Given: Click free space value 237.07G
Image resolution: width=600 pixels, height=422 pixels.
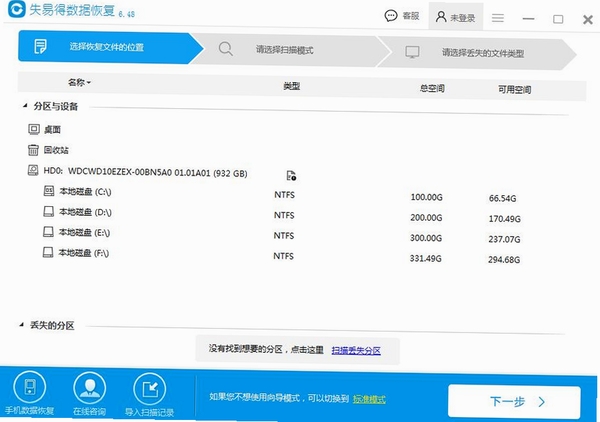Looking at the screenshot, I should tap(504, 240).
